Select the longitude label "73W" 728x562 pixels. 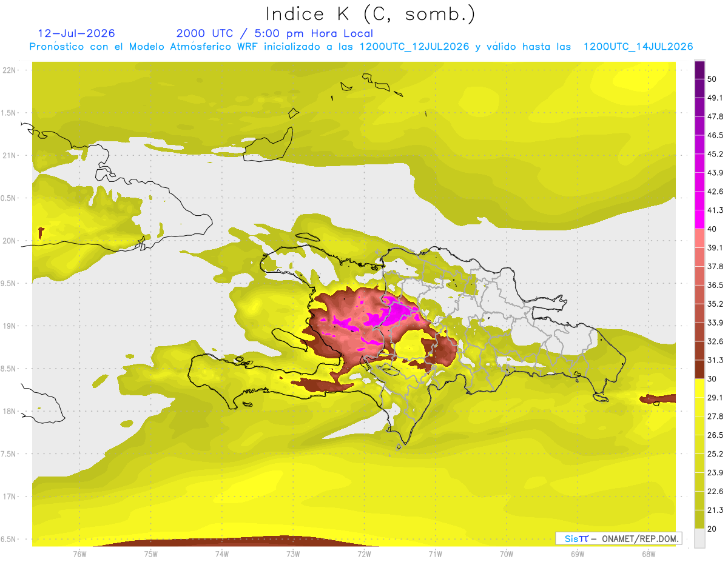[x=293, y=554]
